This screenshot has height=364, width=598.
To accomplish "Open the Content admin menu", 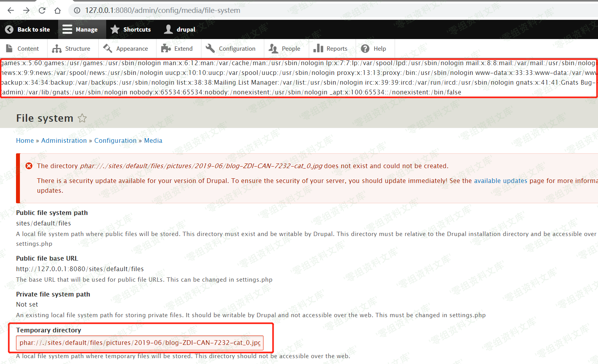I will point(23,49).
